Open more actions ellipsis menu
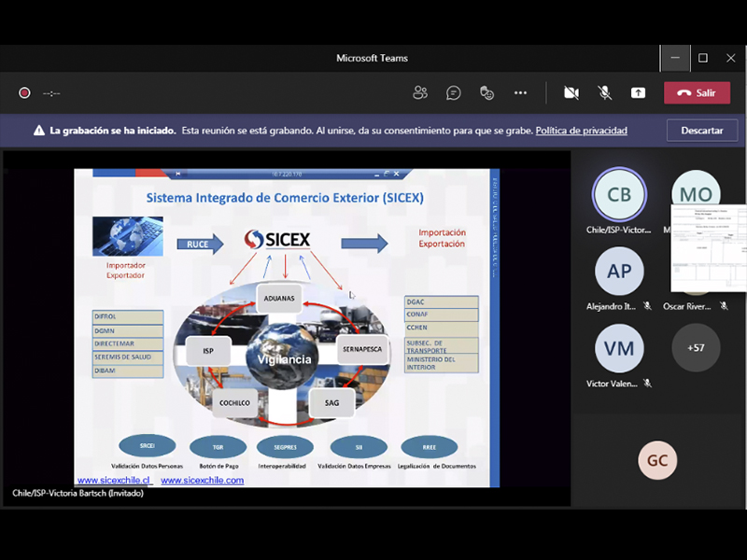 520,92
